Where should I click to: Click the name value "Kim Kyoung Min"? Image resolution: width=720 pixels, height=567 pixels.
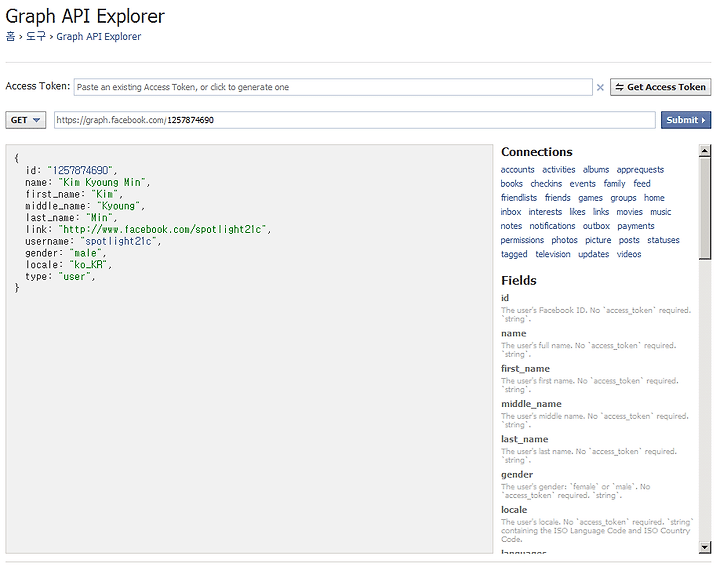102,182
